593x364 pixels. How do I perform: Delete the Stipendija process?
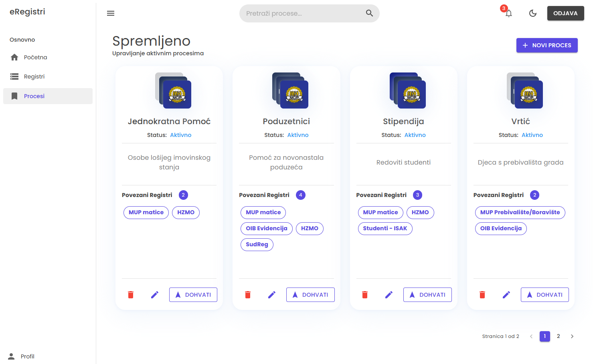click(365, 295)
